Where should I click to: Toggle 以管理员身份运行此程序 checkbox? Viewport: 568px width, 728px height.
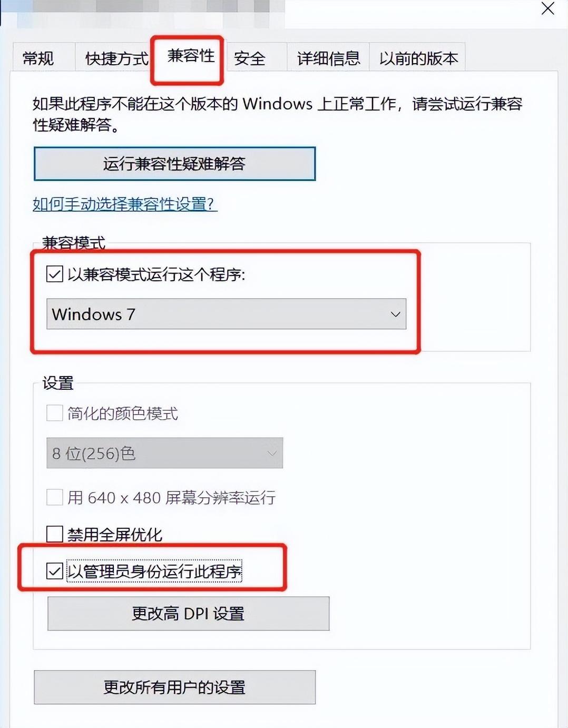[x=55, y=571]
